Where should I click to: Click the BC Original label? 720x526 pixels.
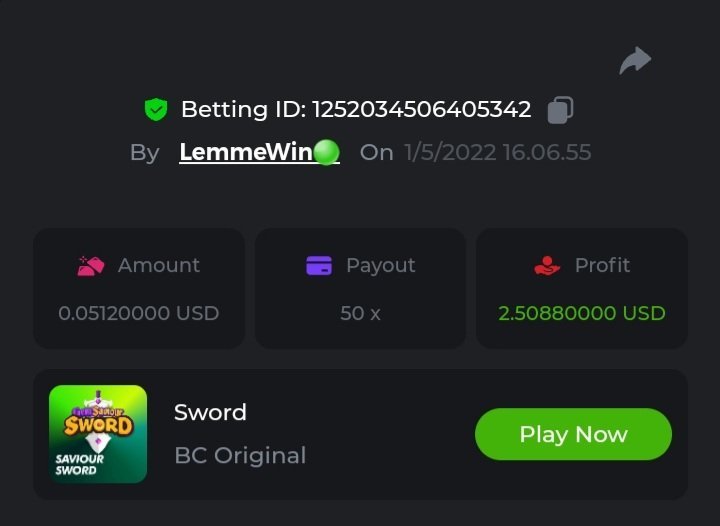240,455
